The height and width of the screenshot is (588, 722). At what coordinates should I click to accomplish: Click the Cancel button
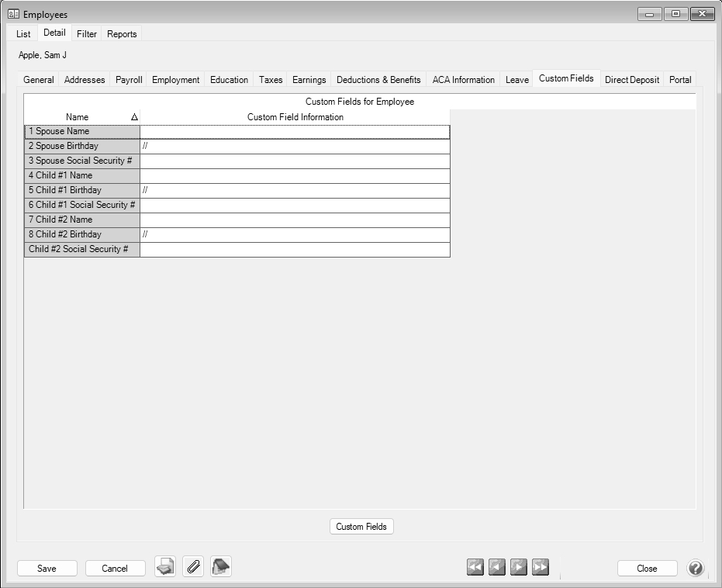point(115,569)
